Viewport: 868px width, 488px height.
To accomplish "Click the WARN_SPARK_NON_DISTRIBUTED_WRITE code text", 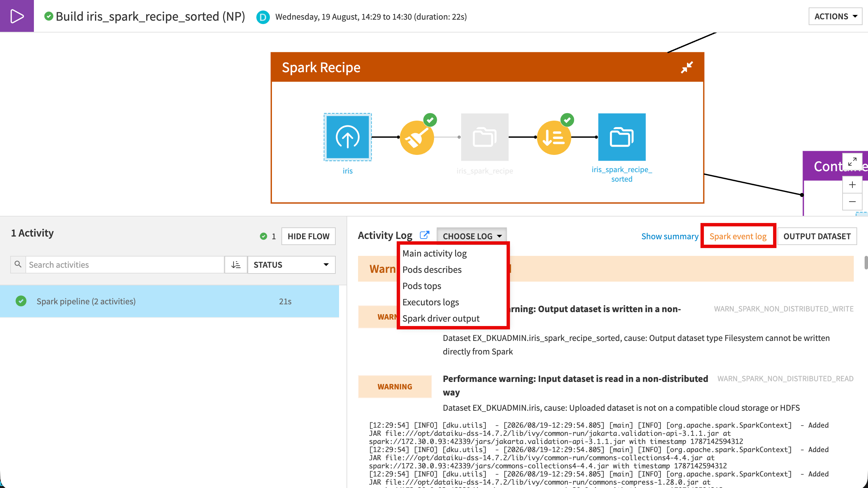I will (784, 309).
